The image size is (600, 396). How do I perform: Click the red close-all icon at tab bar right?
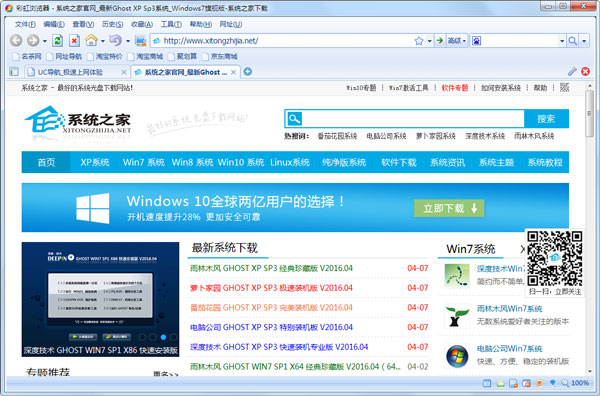(585, 72)
